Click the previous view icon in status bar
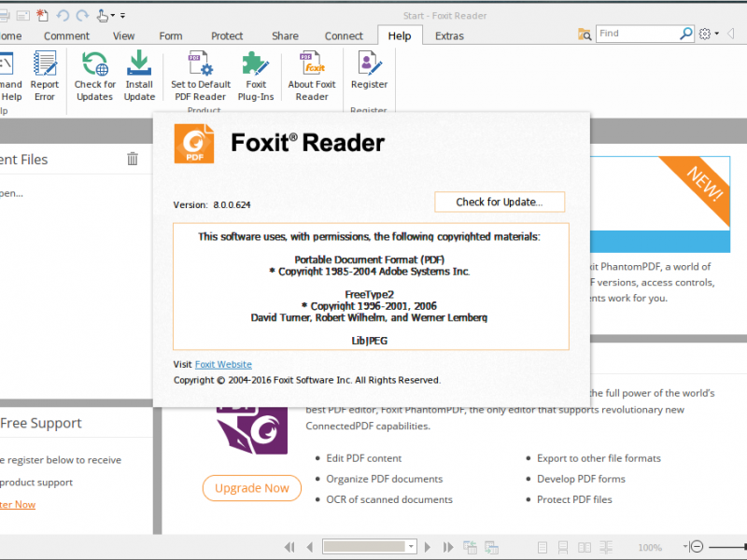 [470, 547]
